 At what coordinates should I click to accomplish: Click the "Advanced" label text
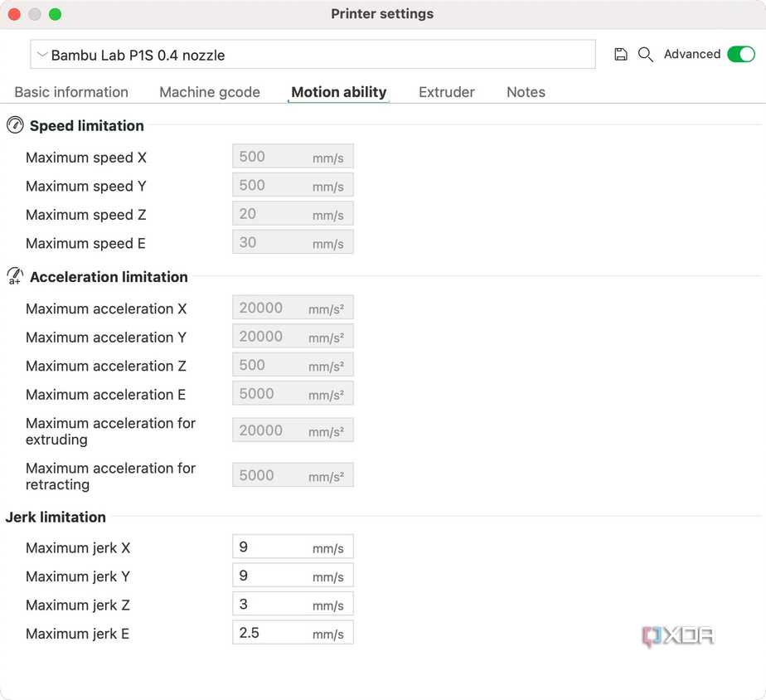[691, 54]
